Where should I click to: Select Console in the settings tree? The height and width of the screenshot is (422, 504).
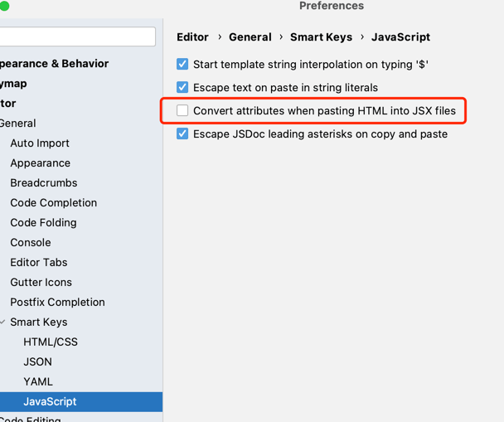tap(31, 242)
